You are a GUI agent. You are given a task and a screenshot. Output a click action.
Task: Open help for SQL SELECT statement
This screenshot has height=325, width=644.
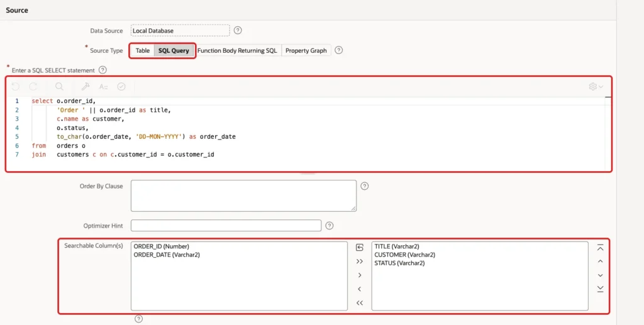103,70
